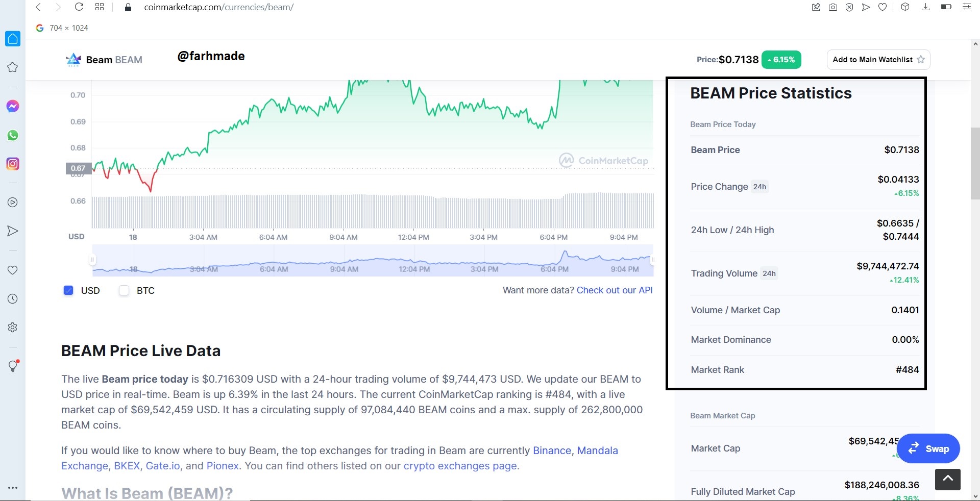The image size is (980, 501).
Task: Open WhatsApp in the sidebar
Action: point(13,135)
